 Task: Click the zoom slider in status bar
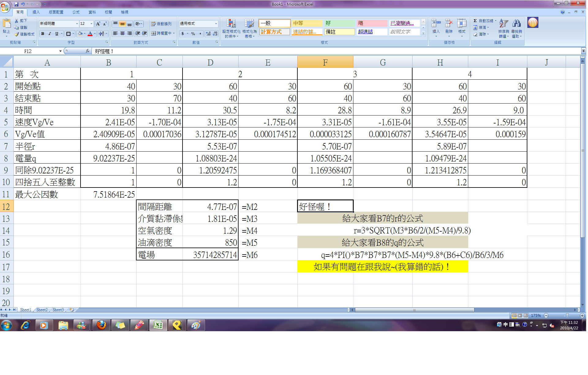coord(567,316)
